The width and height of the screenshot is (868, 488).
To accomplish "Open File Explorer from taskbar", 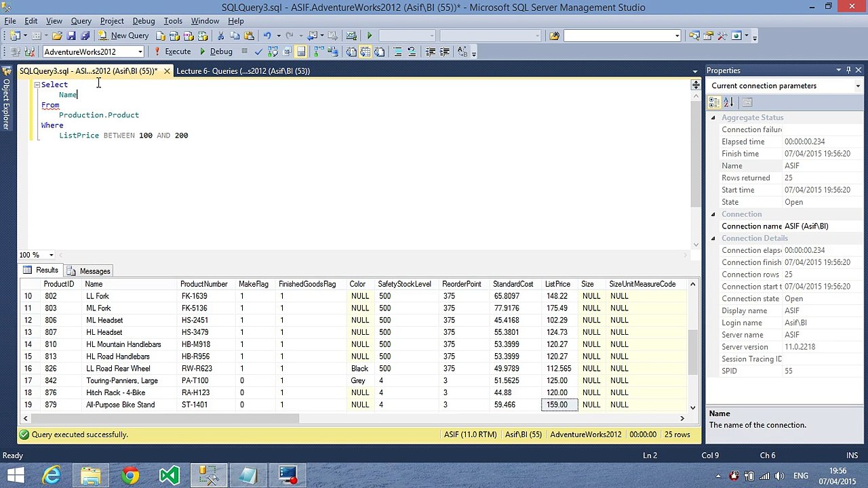I will pos(91,475).
